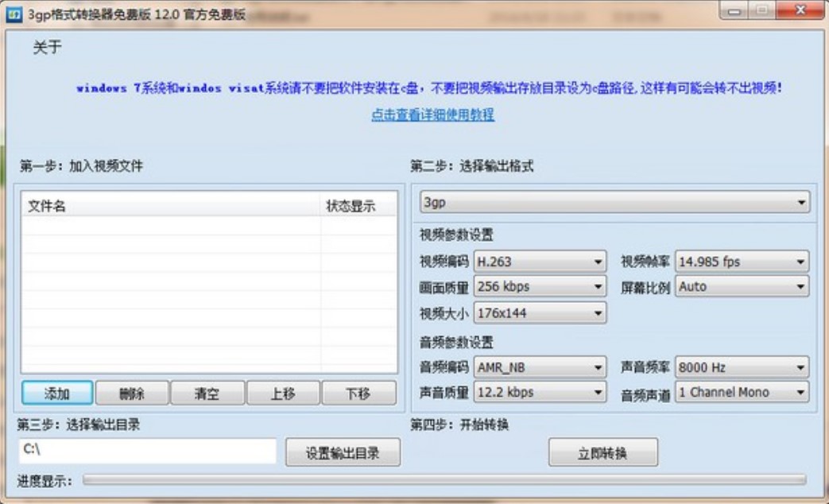Open the 画面质量 256 kbps dropdown
Image resolution: width=829 pixels, height=504 pixels.
click(x=540, y=287)
